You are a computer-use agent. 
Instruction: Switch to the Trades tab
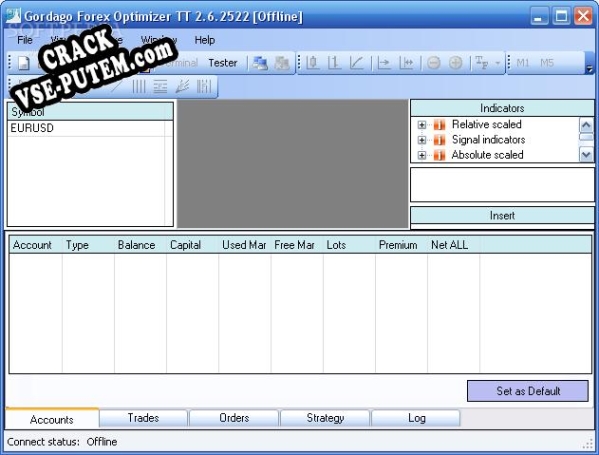(x=143, y=418)
